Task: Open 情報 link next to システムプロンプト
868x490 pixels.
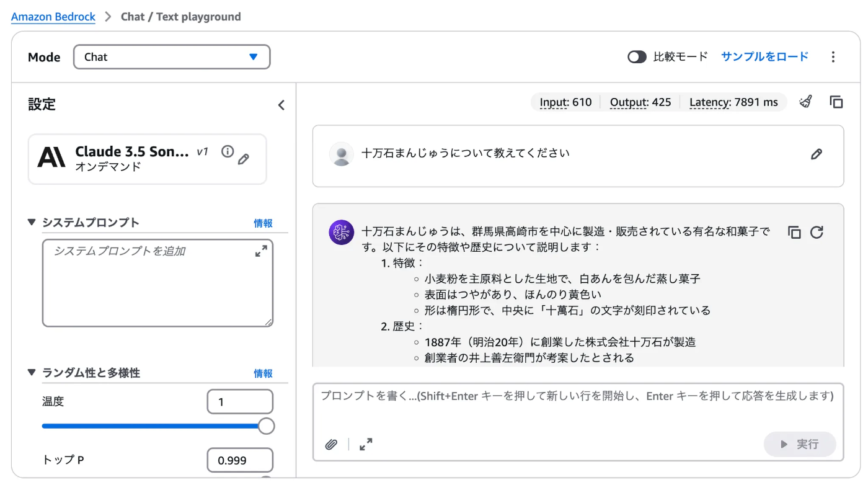Action: [x=263, y=223]
